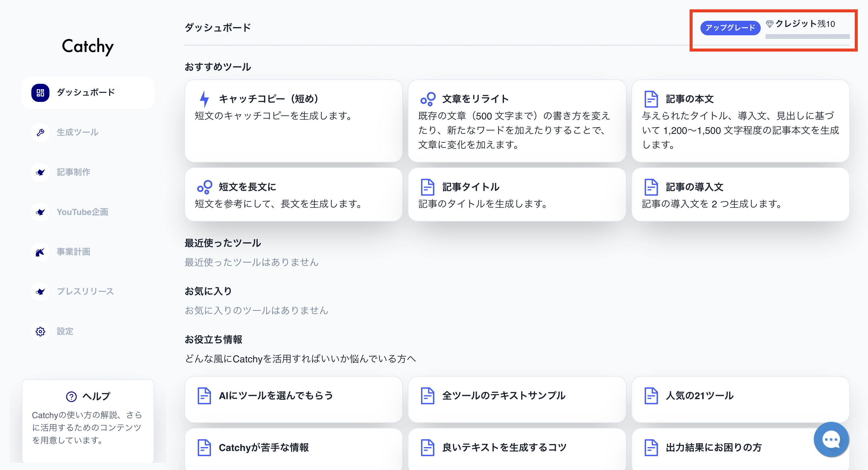Open the 短文を長文に tool card

(294, 194)
